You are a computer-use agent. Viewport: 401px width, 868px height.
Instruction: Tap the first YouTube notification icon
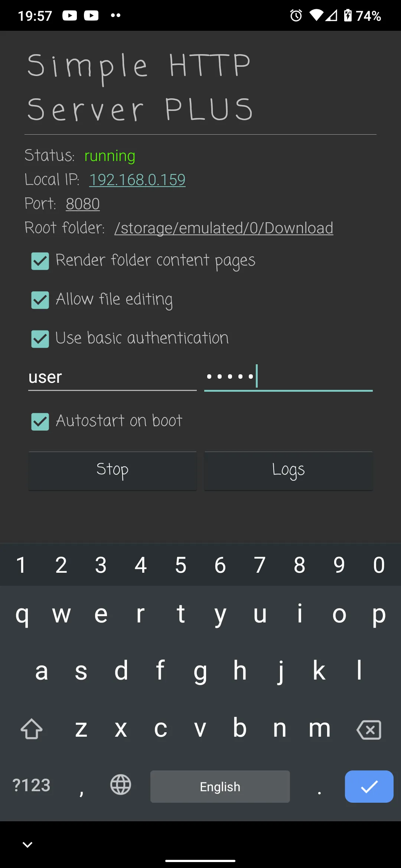(69, 15)
